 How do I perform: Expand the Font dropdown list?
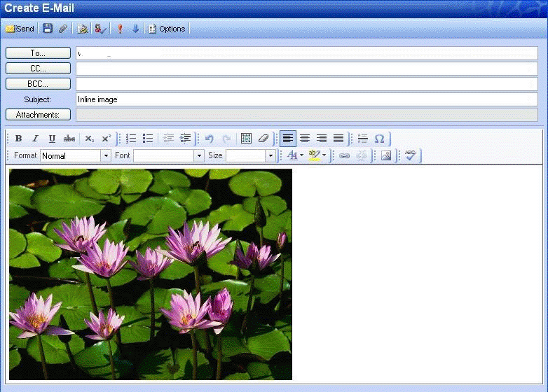pos(199,155)
